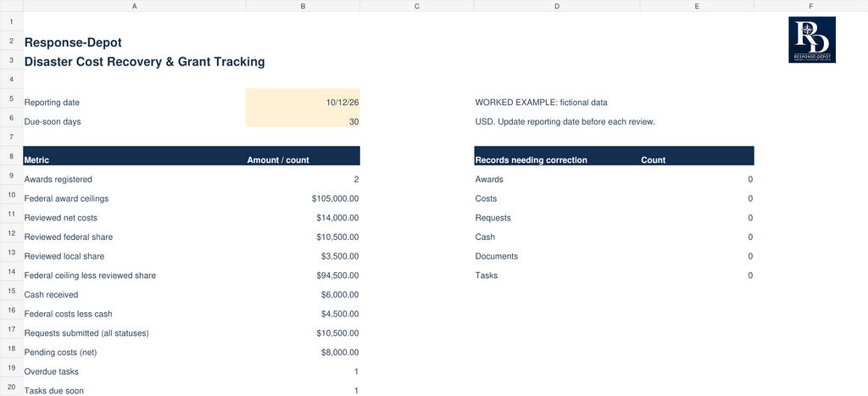Viewport: 868px width, 396px height.
Task: Click the Due-soon days label
Action: coord(53,122)
